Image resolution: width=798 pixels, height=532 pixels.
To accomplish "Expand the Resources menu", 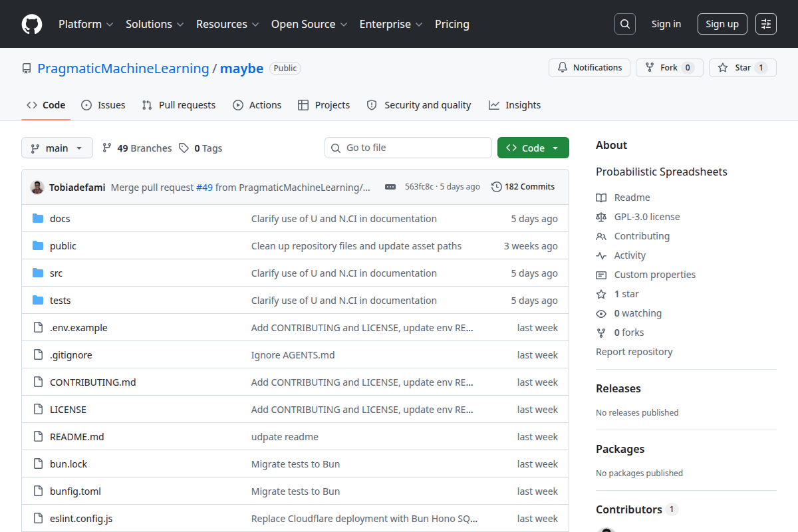I will [227, 24].
